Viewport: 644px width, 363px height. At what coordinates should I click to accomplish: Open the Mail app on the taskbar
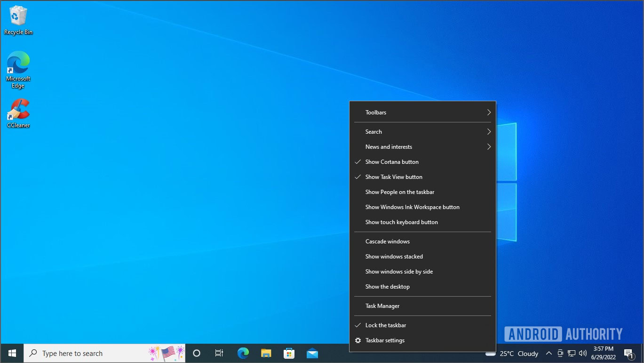pyautogui.click(x=312, y=353)
